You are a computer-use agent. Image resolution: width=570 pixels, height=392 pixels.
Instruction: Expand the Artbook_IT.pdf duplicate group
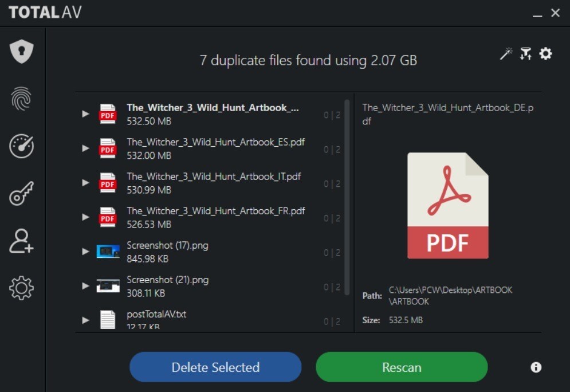[x=85, y=183]
